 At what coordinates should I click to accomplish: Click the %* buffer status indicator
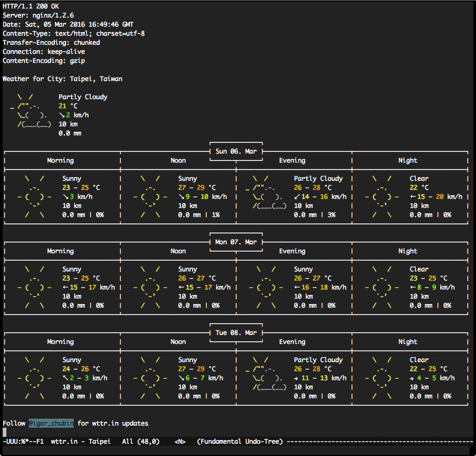pyautogui.click(x=23, y=442)
